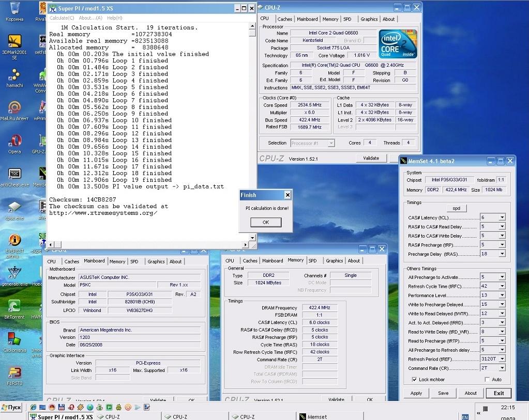This screenshot has width=529, height=420.
Task: Open All Precharge to Activate dropdown
Action: pyautogui.click(x=502, y=277)
